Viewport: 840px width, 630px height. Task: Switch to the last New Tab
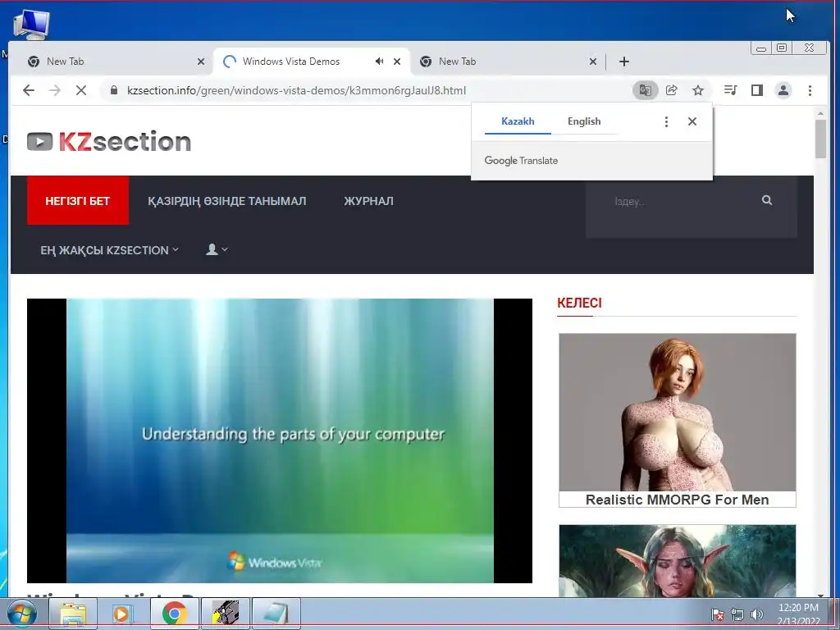pos(508,61)
